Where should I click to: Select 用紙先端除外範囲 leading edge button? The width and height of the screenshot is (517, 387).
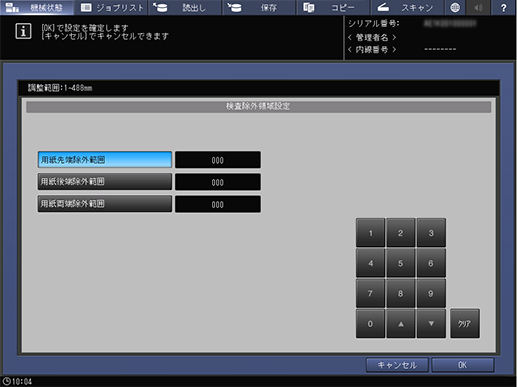105,160
